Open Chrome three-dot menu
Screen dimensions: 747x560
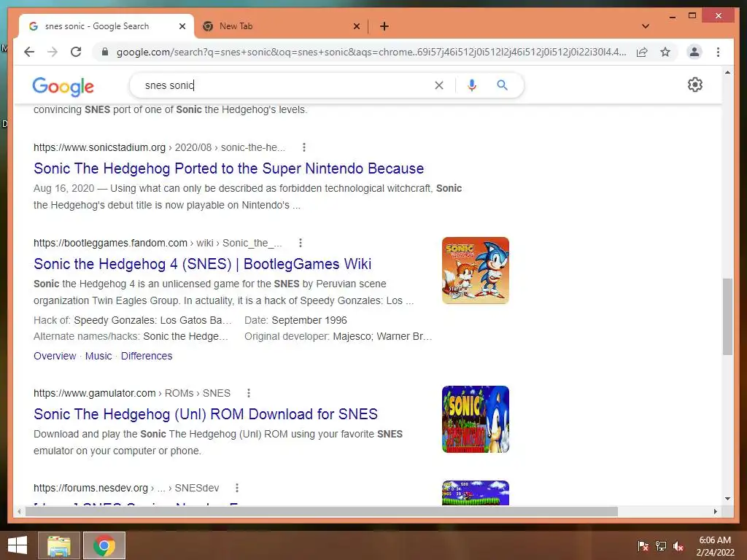(718, 52)
